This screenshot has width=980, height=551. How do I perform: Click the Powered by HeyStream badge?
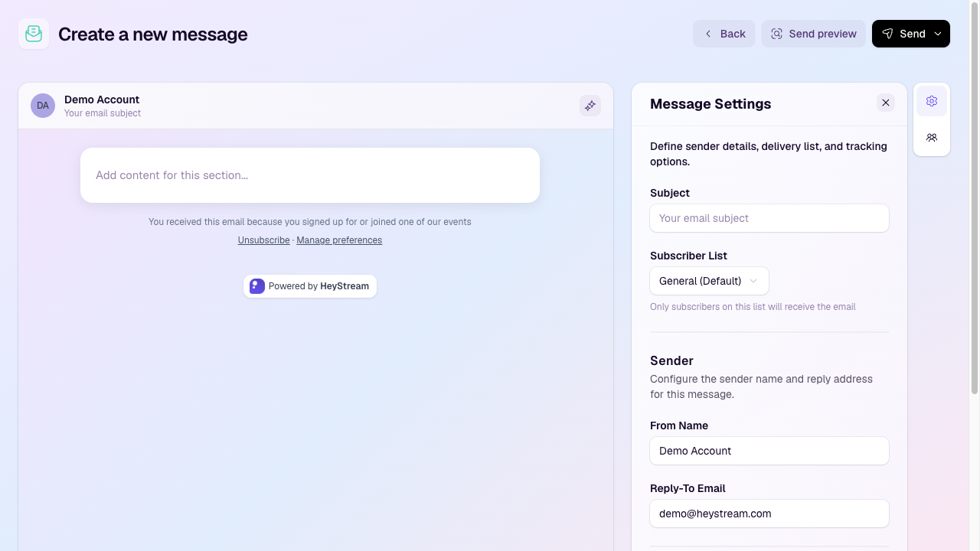(310, 286)
